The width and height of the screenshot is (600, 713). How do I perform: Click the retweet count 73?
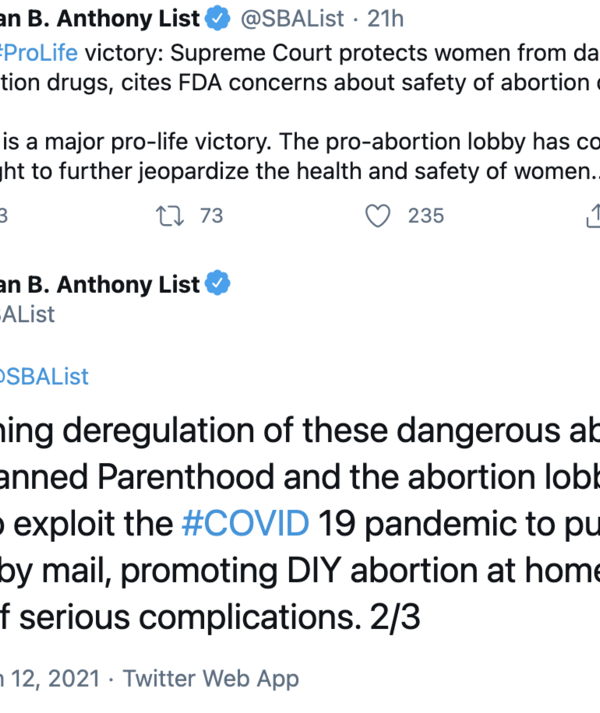(x=211, y=215)
